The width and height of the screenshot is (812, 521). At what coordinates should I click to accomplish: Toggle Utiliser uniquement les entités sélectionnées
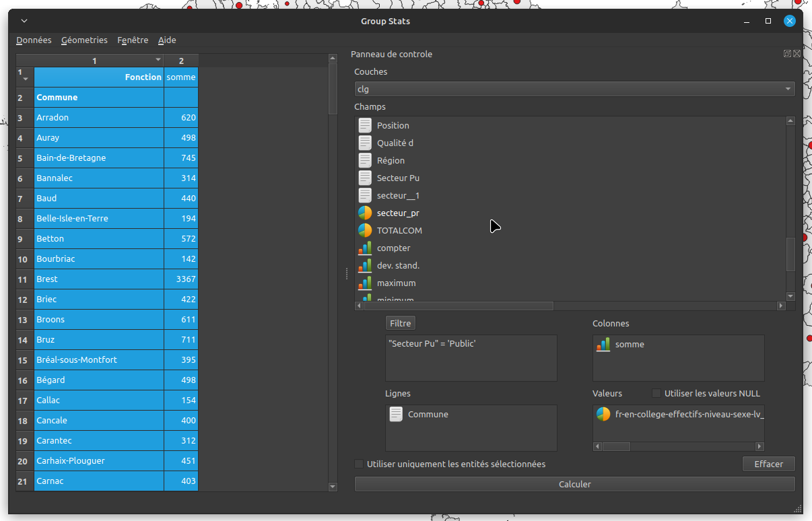tap(360, 464)
